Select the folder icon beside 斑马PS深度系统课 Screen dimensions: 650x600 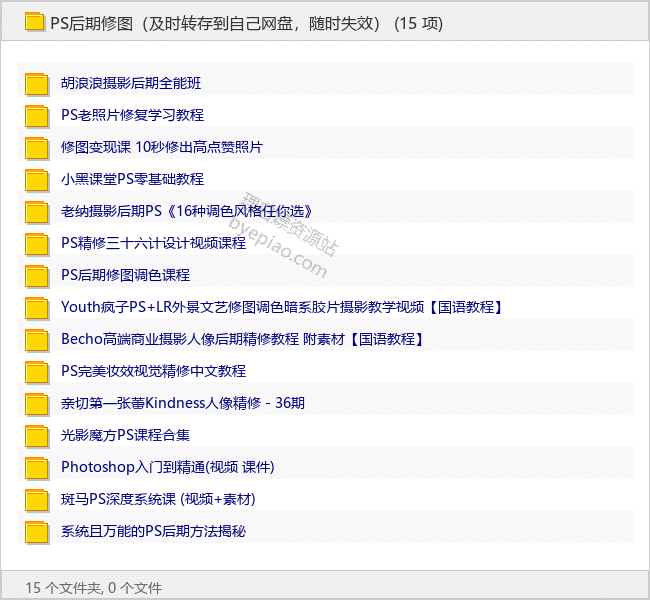click(36, 500)
